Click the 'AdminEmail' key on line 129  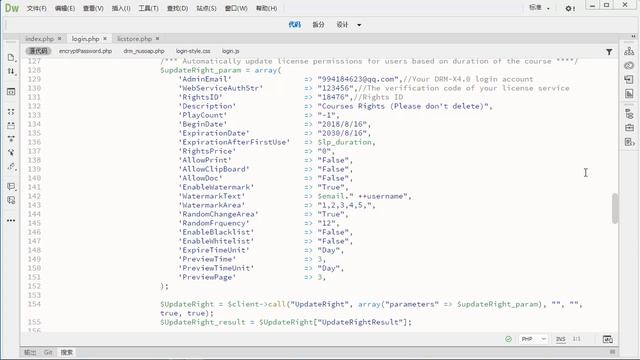[205, 79]
